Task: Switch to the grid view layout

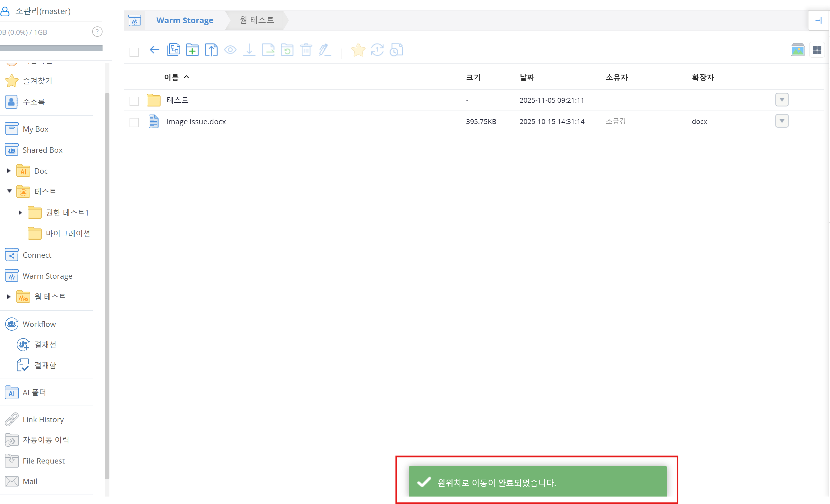Action: (x=817, y=50)
